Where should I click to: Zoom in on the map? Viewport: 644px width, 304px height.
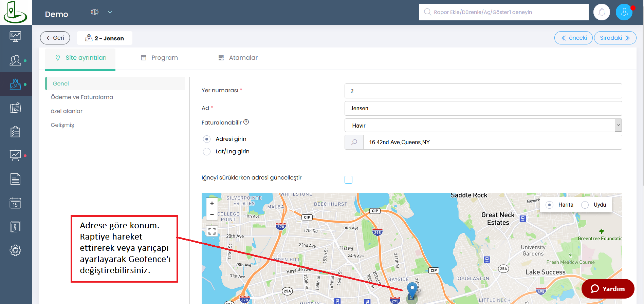[212, 204]
